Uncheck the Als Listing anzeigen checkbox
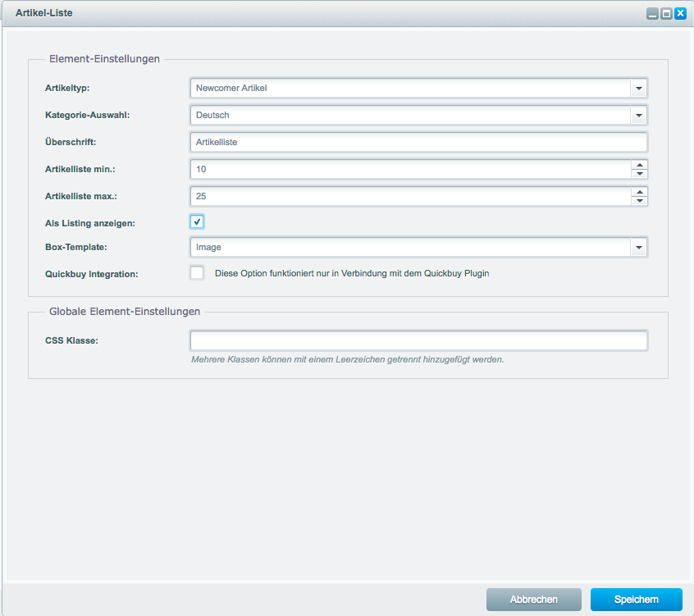 (x=197, y=221)
